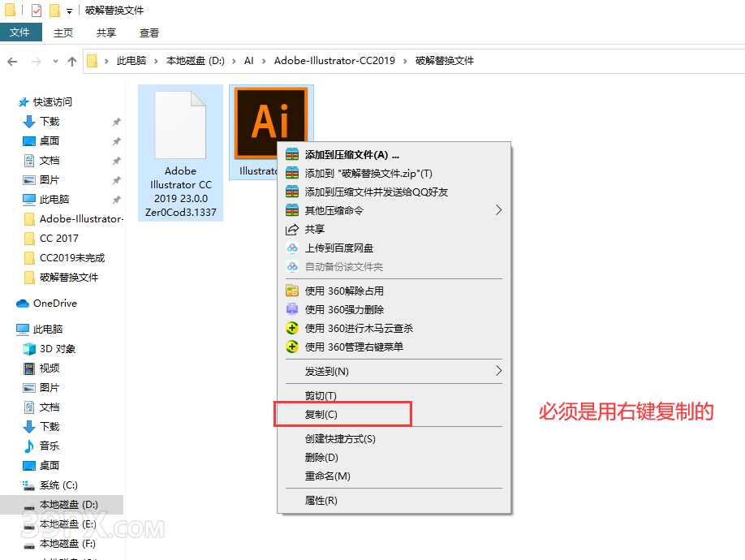Unpin 下载 using its pin icon
The width and height of the screenshot is (745, 560).
[116, 122]
